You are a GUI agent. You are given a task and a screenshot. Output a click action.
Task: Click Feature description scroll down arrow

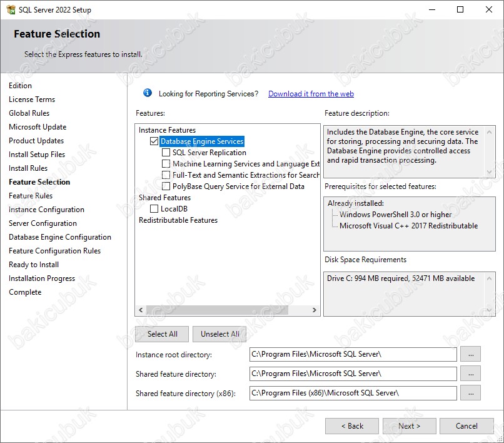tap(489, 172)
